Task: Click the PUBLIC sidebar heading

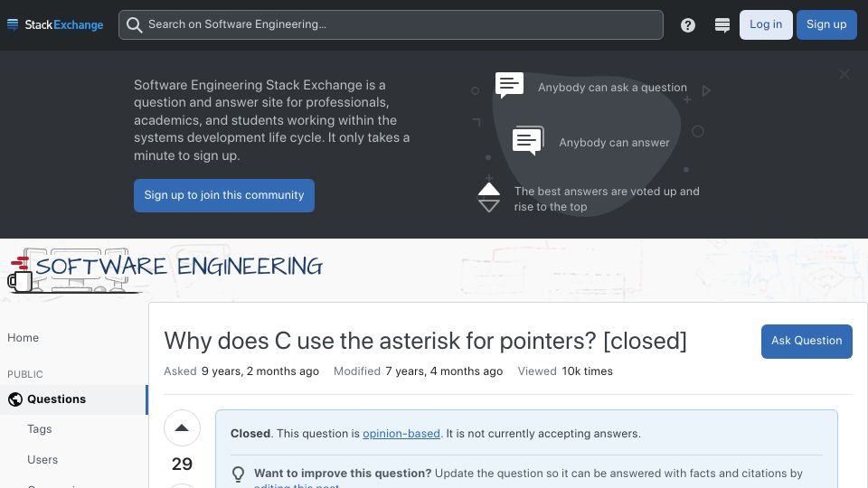Action: pyautogui.click(x=25, y=374)
